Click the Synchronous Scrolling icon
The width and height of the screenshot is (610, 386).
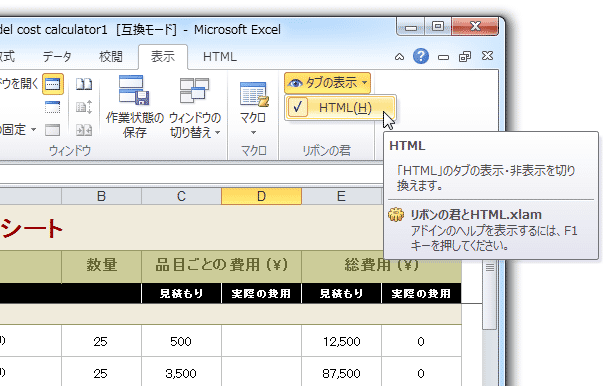pos(84,107)
